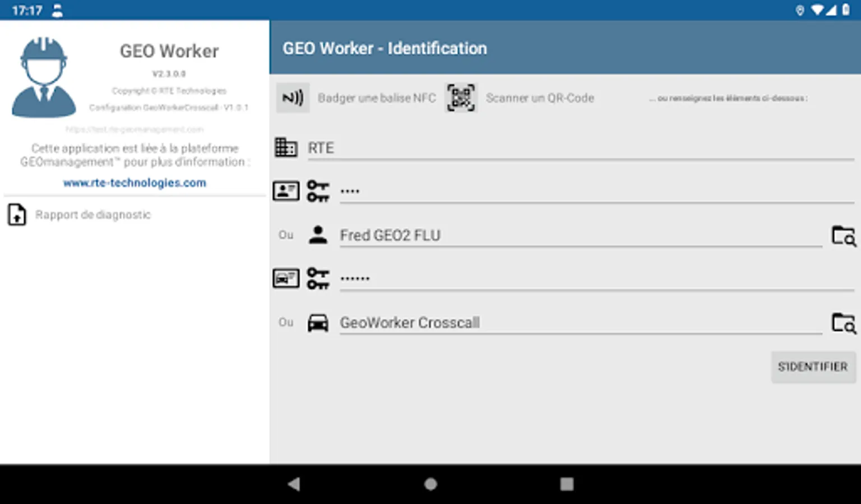Click the 'Cette application est liée' description
The image size is (861, 504).
135,155
